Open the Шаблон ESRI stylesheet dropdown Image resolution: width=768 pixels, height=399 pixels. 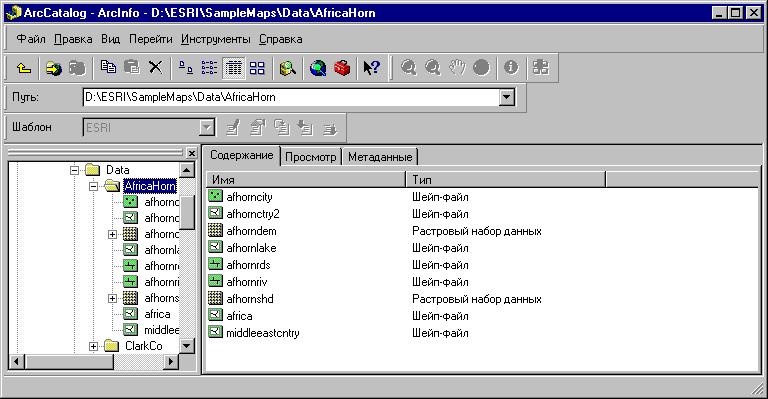[207, 128]
